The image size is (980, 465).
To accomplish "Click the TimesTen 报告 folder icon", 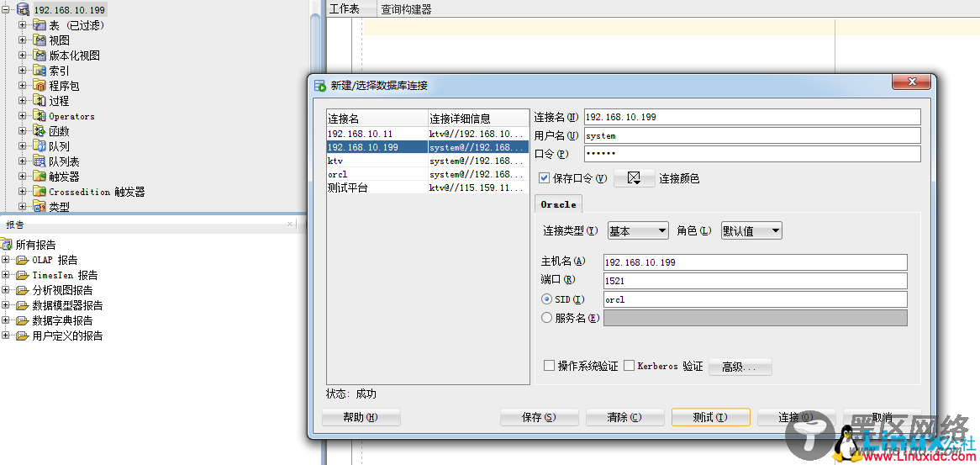I will (x=23, y=275).
